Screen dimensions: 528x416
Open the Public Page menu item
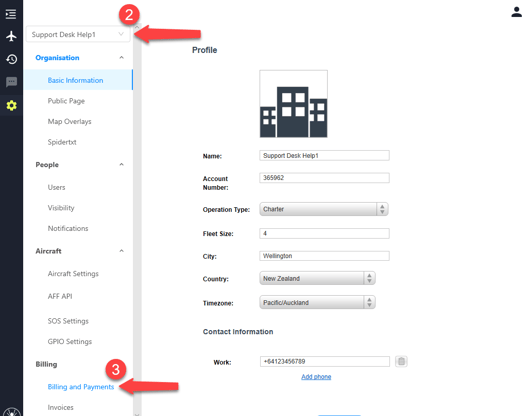[66, 101]
